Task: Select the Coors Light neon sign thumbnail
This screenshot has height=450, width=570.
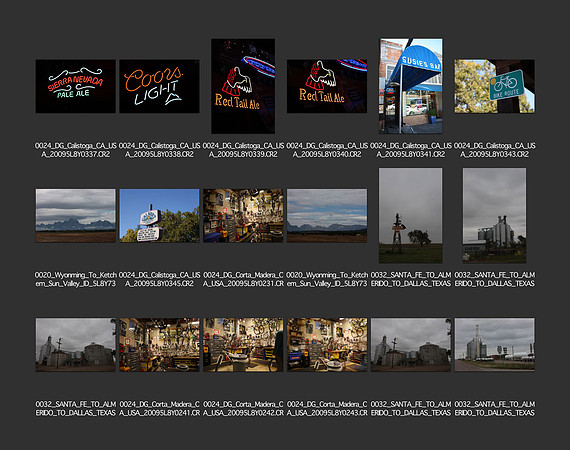Action: pyautogui.click(x=159, y=86)
